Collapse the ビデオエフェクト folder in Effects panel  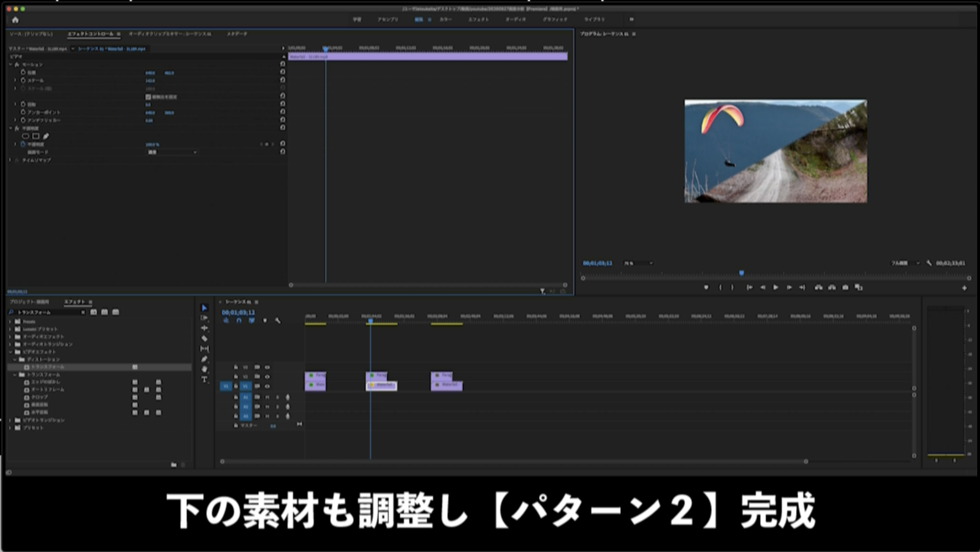click(x=10, y=349)
